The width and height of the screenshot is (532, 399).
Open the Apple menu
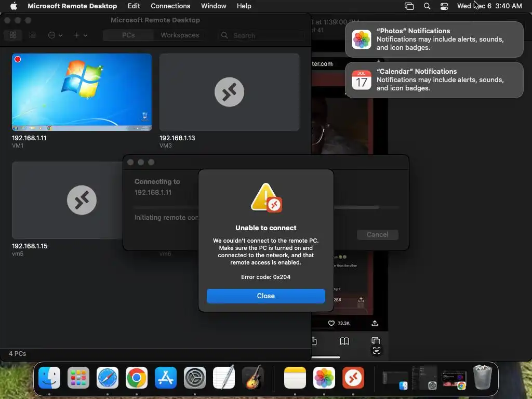[x=14, y=6]
